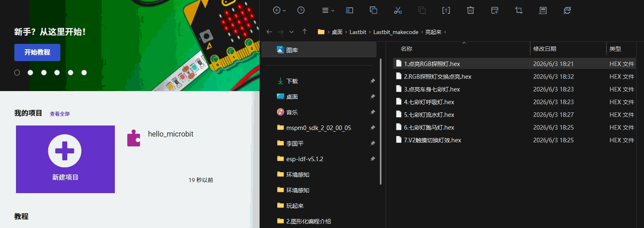Screen dimensions: 644x228
Task: Toggle the preview pane icon in toolbar
Action: (349, 10)
